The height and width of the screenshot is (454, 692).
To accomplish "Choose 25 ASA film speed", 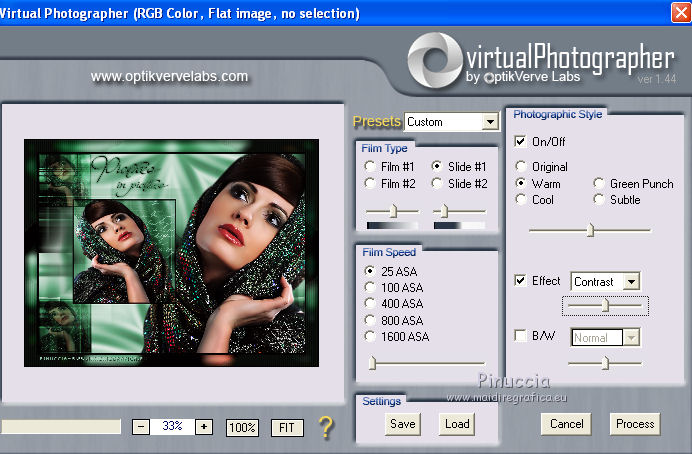I will pyautogui.click(x=369, y=271).
